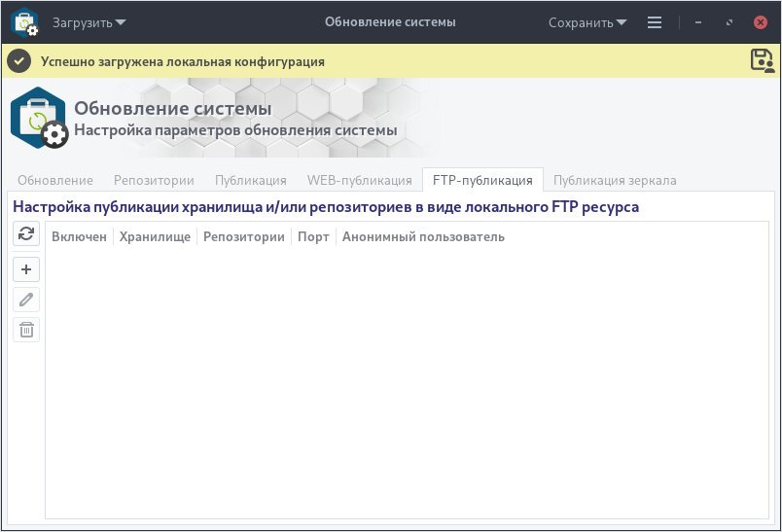Click the trash delete entry icon
Viewport: 782px width, 532px height.
pos(26,330)
